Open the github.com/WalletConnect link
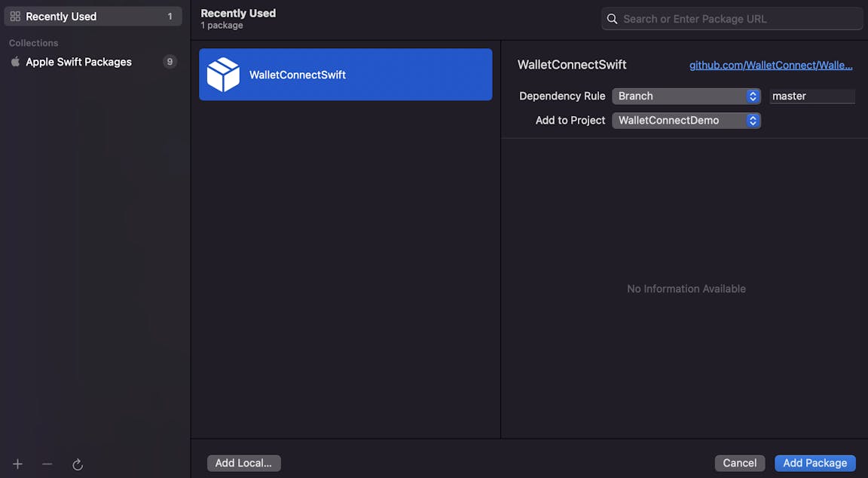868x478 pixels. click(x=771, y=66)
